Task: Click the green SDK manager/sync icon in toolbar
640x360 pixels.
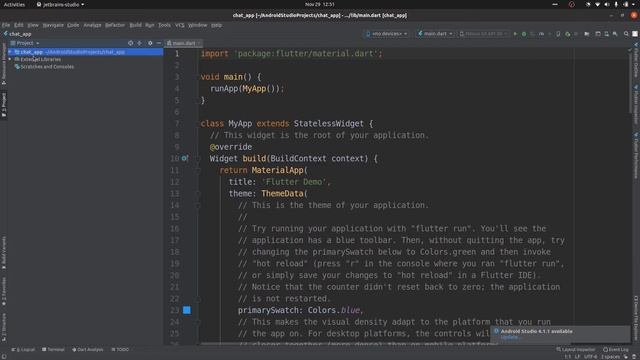Action: point(568,34)
